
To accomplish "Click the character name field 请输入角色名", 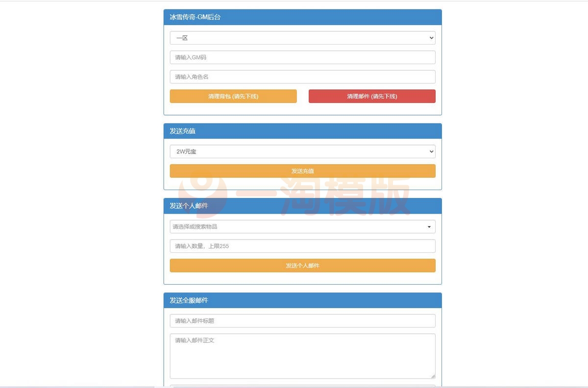I will [302, 76].
